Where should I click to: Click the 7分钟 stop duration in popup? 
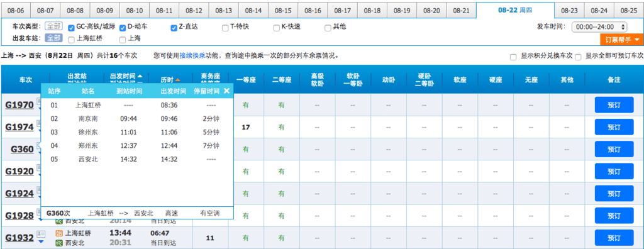(x=211, y=146)
